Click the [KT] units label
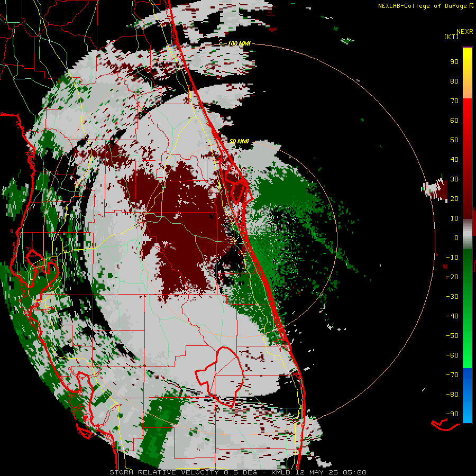The height and width of the screenshot is (476, 476). (x=451, y=36)
